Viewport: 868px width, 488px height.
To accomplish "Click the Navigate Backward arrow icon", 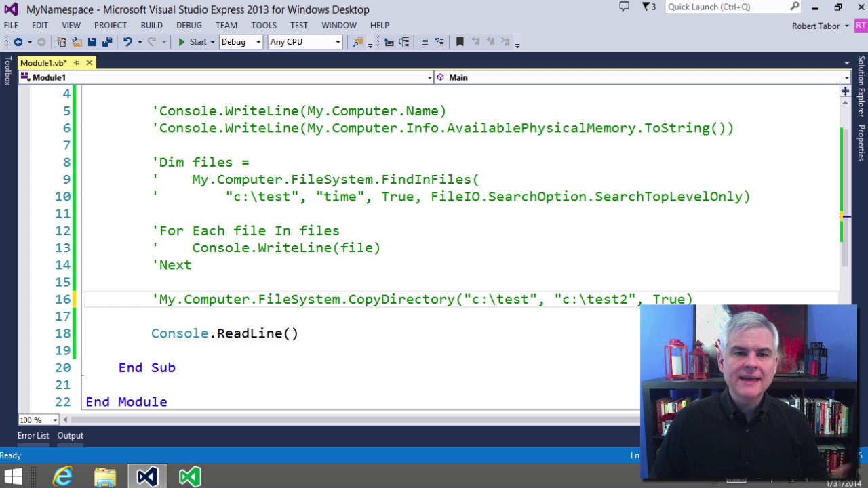I will (18, 42).
